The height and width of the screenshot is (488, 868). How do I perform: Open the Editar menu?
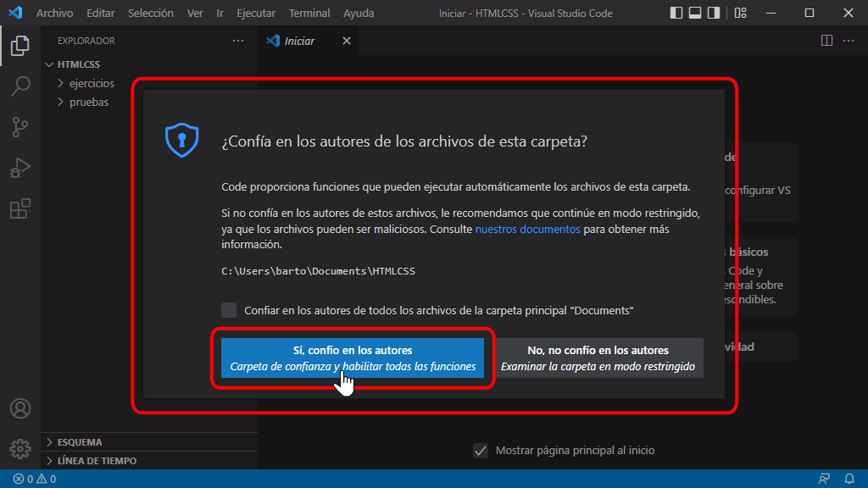100,13
